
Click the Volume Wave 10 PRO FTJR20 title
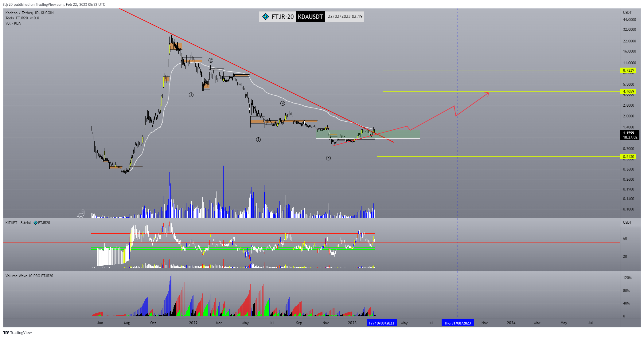pos(29,276)
